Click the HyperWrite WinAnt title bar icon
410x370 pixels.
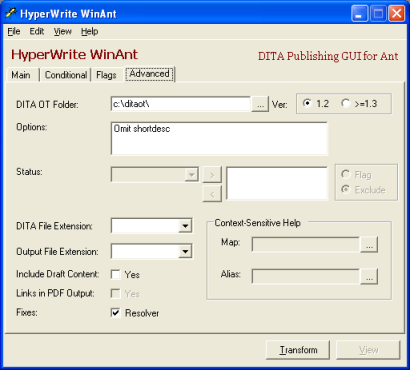(11, 14)
